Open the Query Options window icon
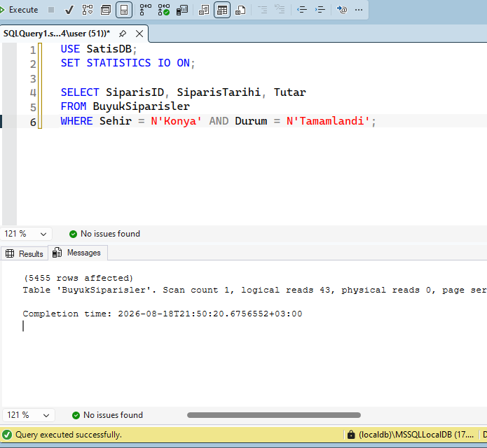The height and width of the screenshot is (448, 487). tap(106, 10)
